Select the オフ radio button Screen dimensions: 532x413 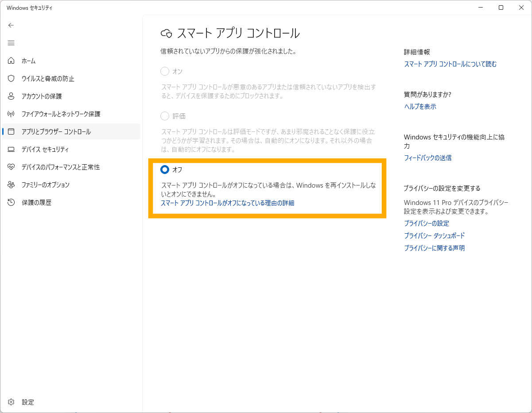pyautogui.click(x=165, y=169)
